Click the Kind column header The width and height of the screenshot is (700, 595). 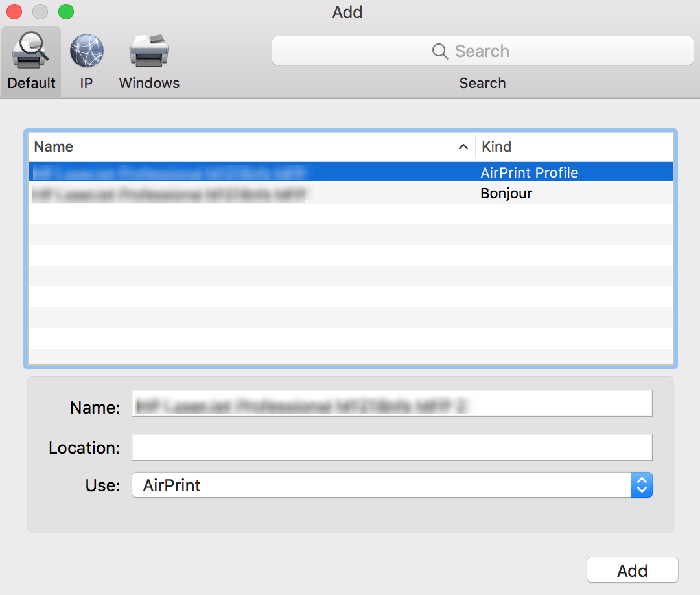(x=497, y=146)
